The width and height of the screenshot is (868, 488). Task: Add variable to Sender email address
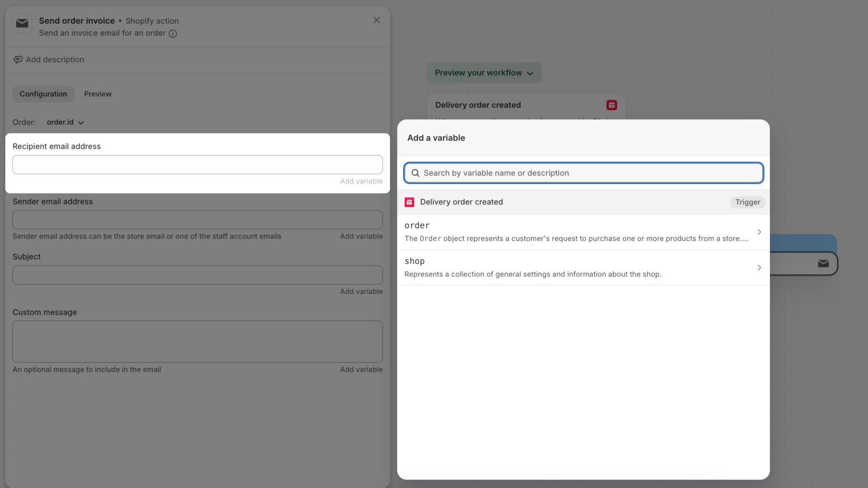(x=361, y=236)
